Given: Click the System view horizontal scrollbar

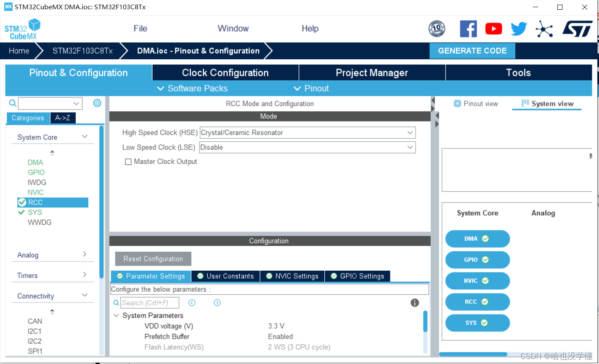Looking at the screenshot, I should [473, 354].
